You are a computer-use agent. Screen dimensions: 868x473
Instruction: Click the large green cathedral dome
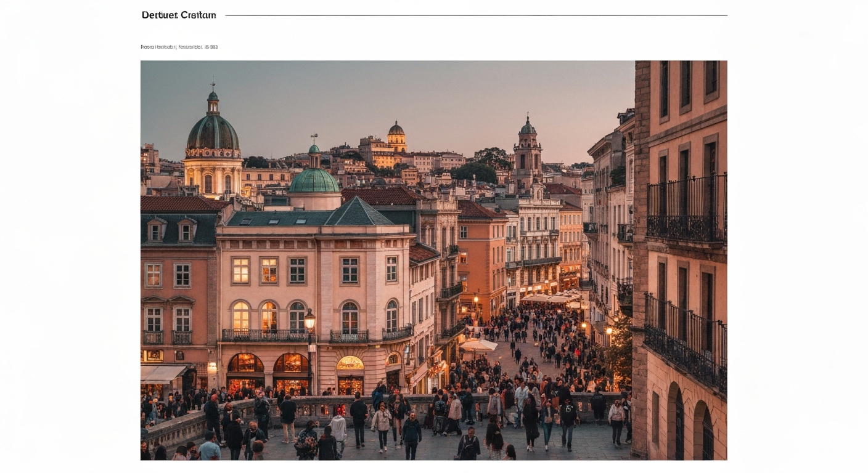pos(213,132)
